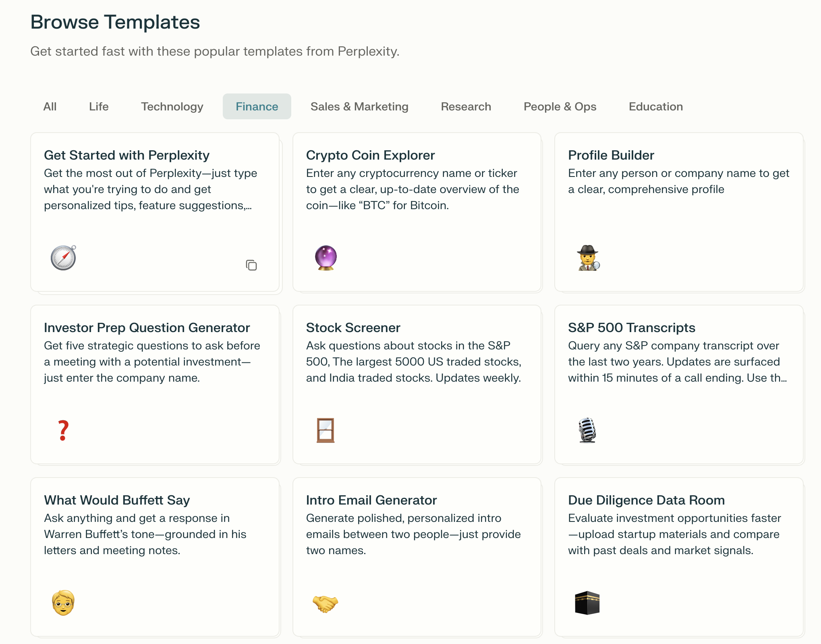
Task: Click the microphone icon on S&P 500 Transcripts
Action: (x=587, y=430)
